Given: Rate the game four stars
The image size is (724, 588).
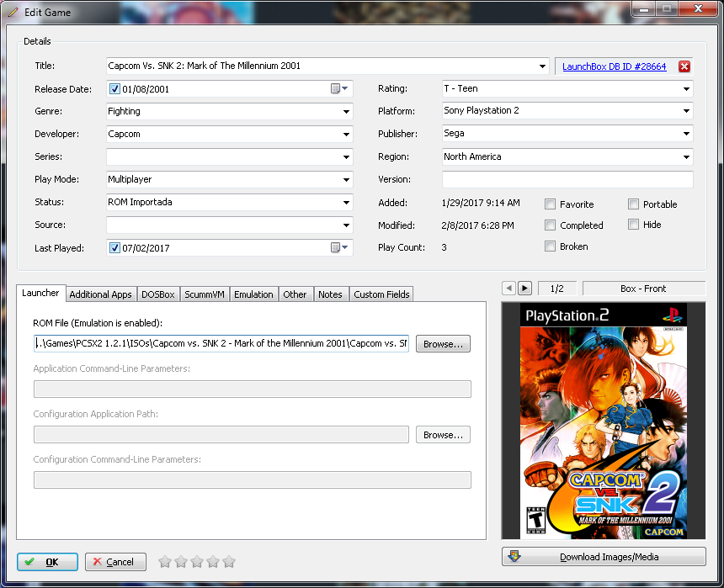Looking at the screenshot, I should 213,562.
